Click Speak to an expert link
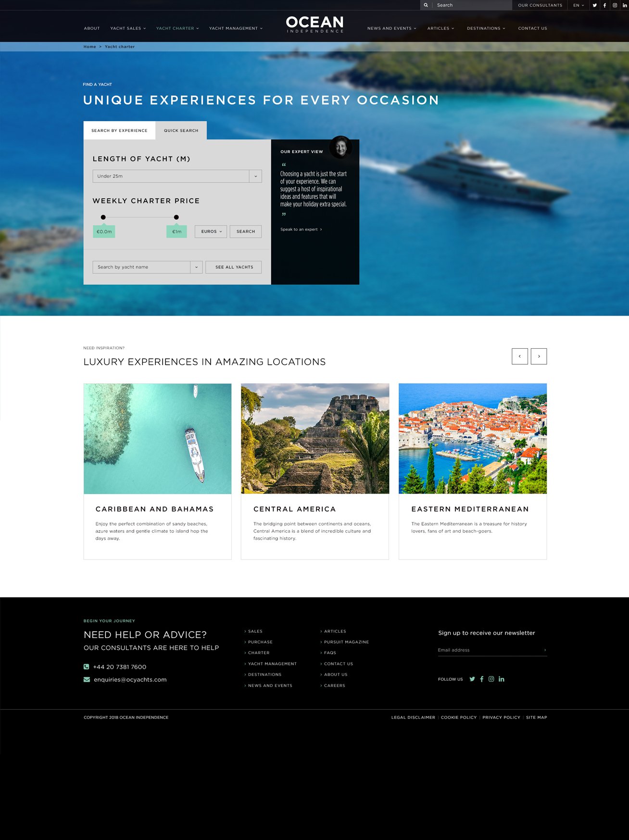629x840 pixels. tap(301, 229)
